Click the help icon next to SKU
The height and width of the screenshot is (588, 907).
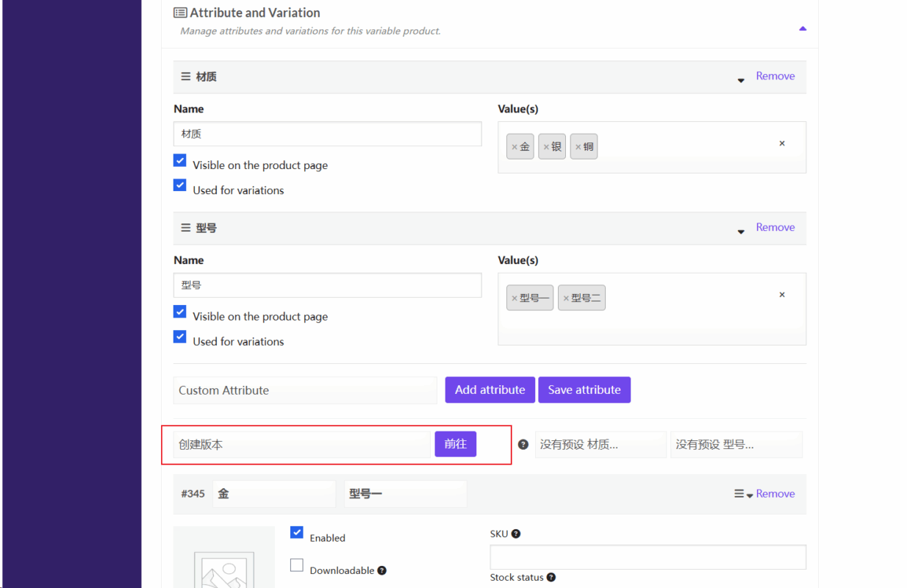coord(516,534)
